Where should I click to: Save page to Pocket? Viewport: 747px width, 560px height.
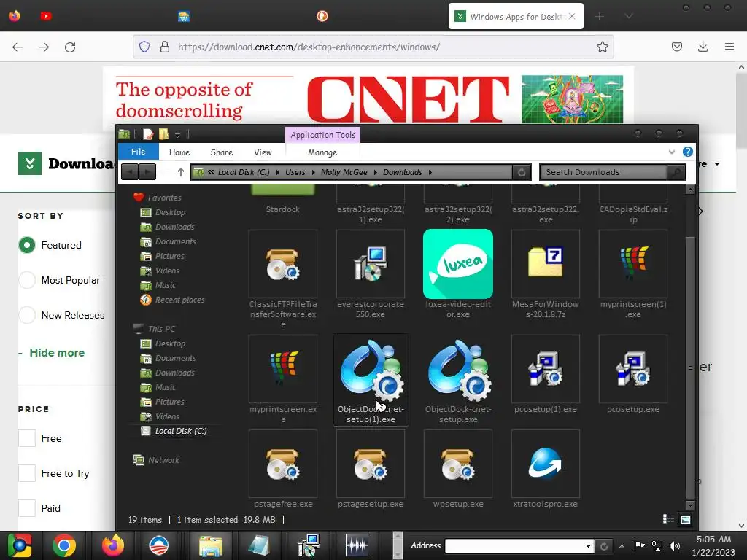676,47
